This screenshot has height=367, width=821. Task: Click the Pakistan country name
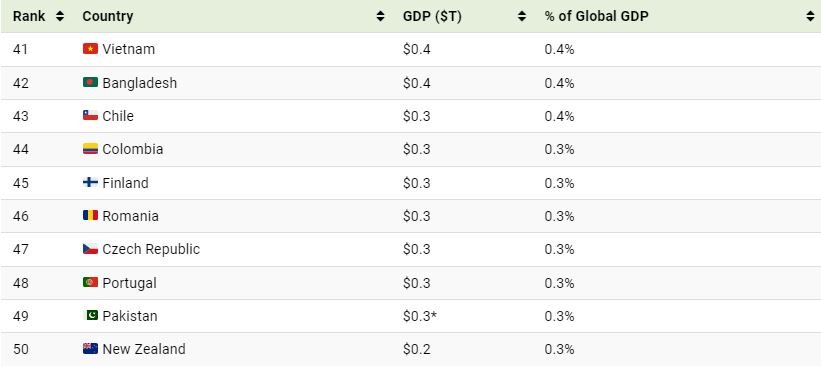click(x=130, y=316)
